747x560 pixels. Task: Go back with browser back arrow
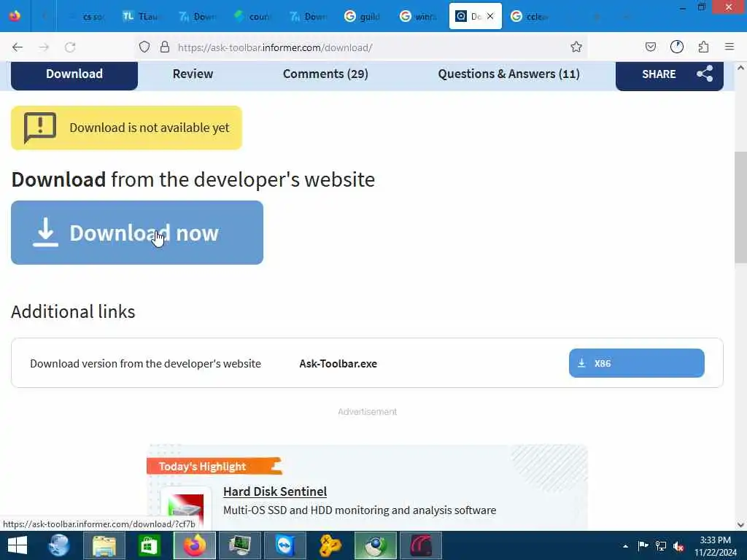point(18,47)
